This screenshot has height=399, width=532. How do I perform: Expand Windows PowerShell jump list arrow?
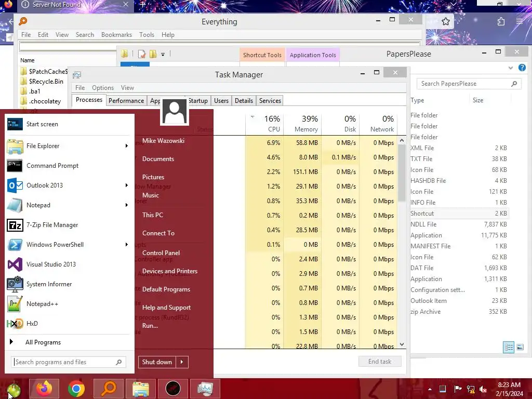point(127,245)
